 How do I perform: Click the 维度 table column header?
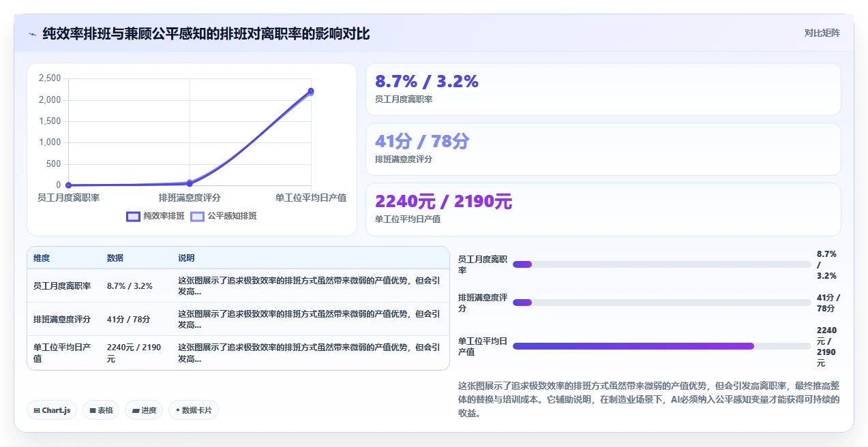tap(42, 258)
